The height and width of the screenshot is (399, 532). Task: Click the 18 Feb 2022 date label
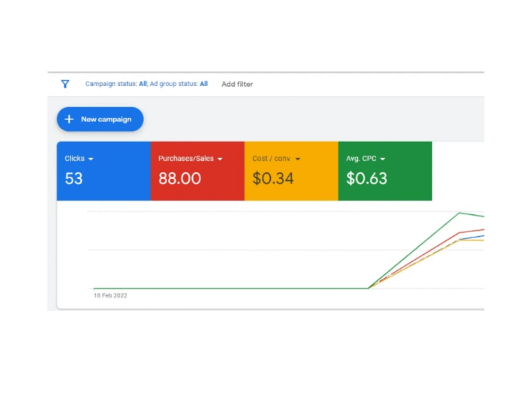[110, 295]
